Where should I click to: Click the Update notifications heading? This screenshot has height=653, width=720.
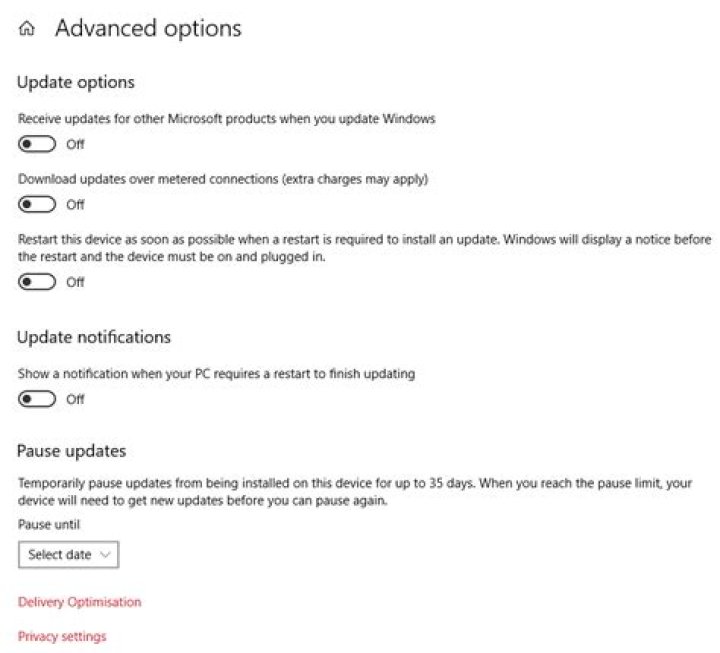pyautogui.click(x=94, y=337)
